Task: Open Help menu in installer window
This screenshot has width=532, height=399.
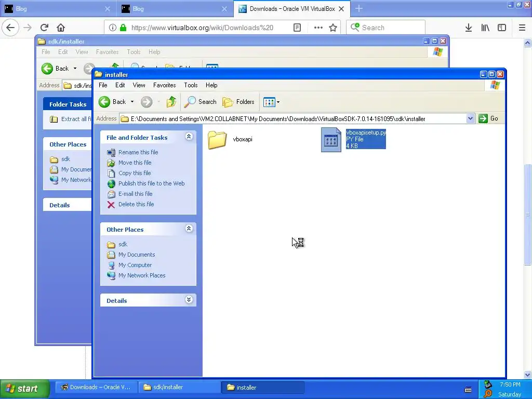Action: coord(211,85)
